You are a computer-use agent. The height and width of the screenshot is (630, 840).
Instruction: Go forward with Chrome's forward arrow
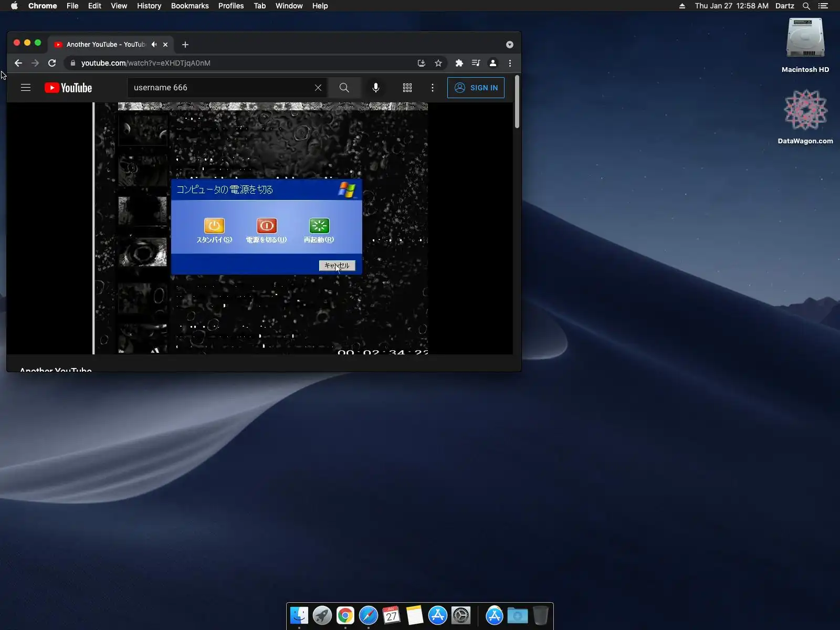pyautogui.click(x=35, y=63)
